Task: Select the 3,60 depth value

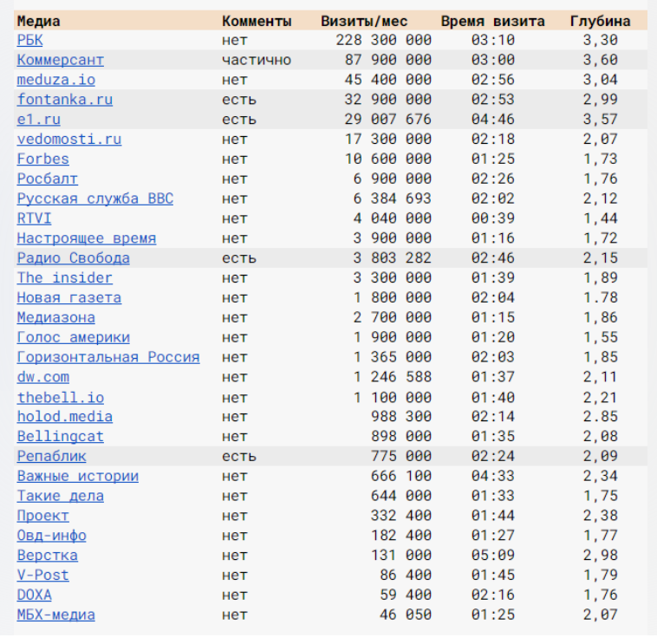Action: coord(600,60)
